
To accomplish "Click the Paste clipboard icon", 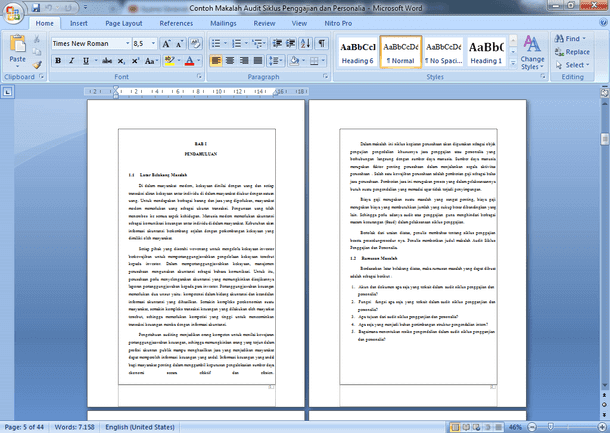I will [18, 44].
